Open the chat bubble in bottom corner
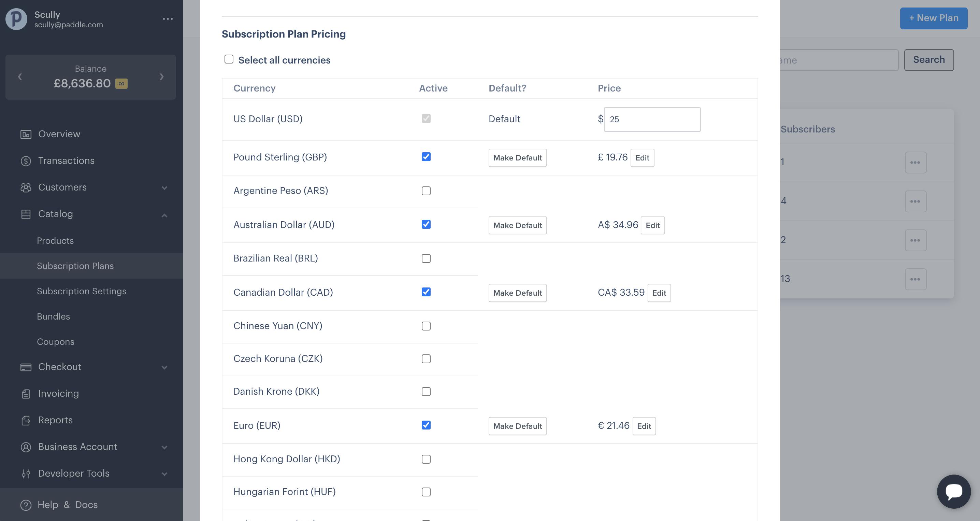The height and width of the screenshot is (521, 980). click(954, 491)
